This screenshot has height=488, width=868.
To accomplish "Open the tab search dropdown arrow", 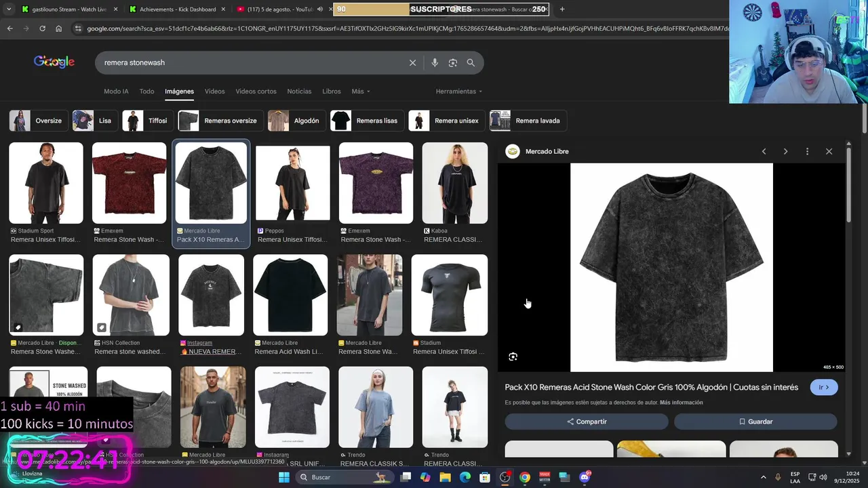I will click(9, 9).
